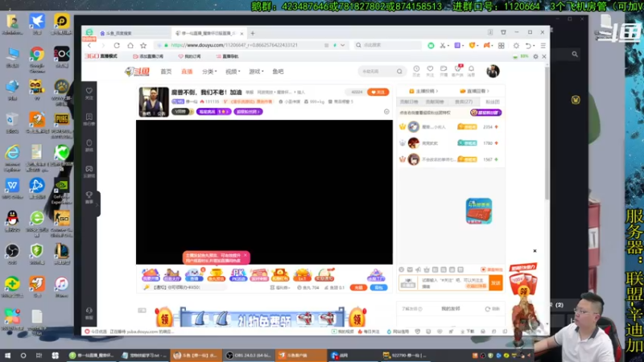
Task: Click the Douyu search magnifier icon
Action: point(399,72)
